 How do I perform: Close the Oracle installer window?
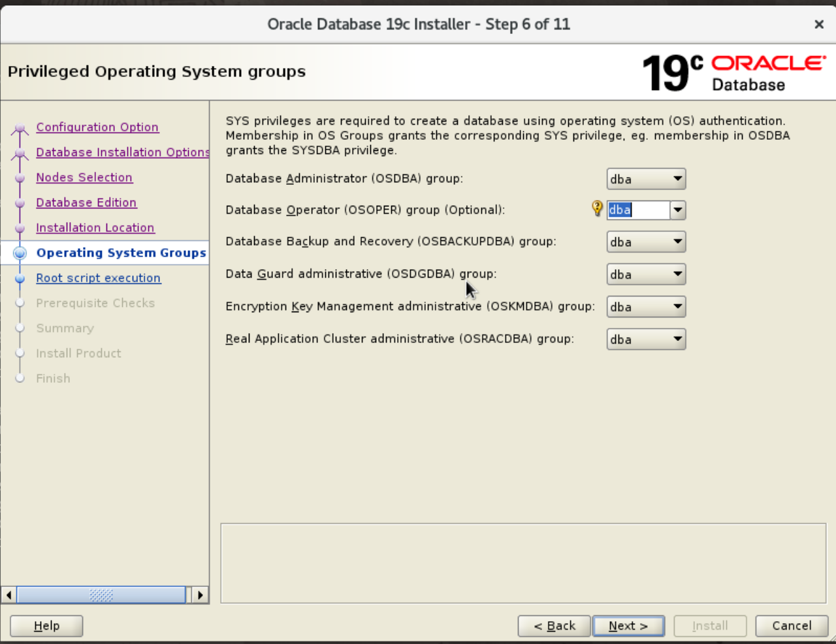pos(819,24)
